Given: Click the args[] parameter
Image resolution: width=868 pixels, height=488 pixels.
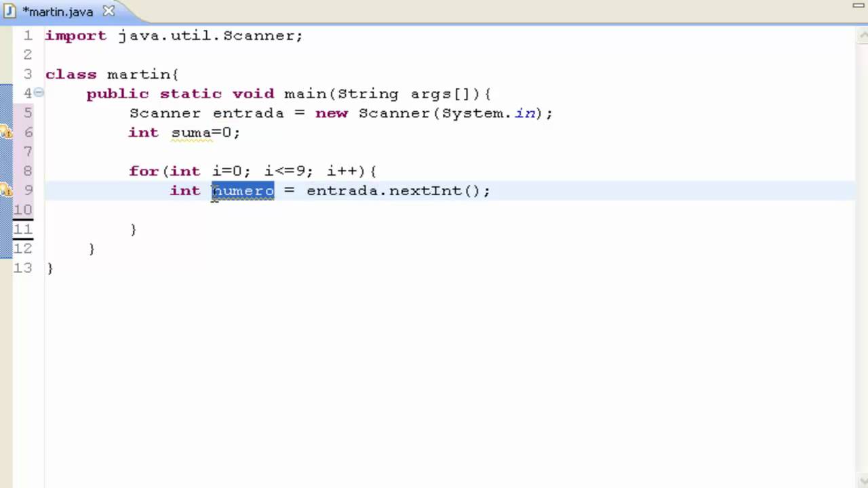Looking at the screenshot, I should [x=440, y=94].
